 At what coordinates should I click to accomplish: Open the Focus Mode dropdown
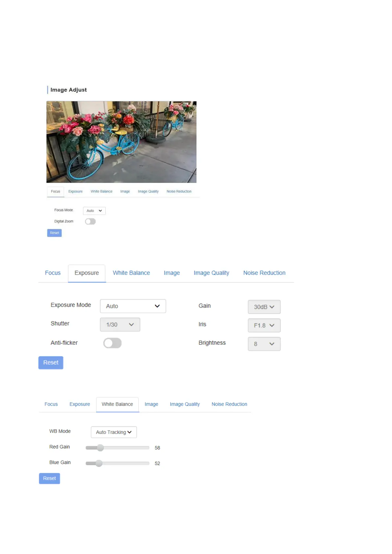point(94,211)
